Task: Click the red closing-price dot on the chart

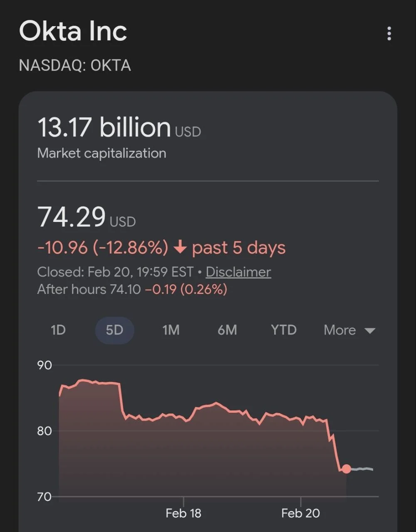Action: (x=346, y=469)
